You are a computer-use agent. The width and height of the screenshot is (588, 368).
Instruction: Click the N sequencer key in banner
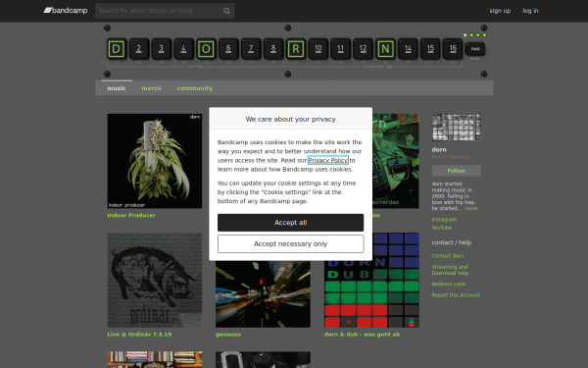[x=385, y=49]
